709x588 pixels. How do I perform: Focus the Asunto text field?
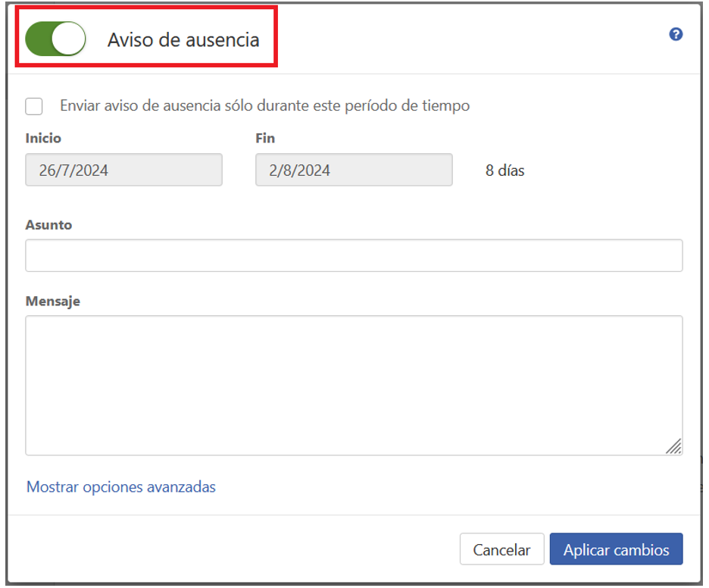[x=354, y=255]
